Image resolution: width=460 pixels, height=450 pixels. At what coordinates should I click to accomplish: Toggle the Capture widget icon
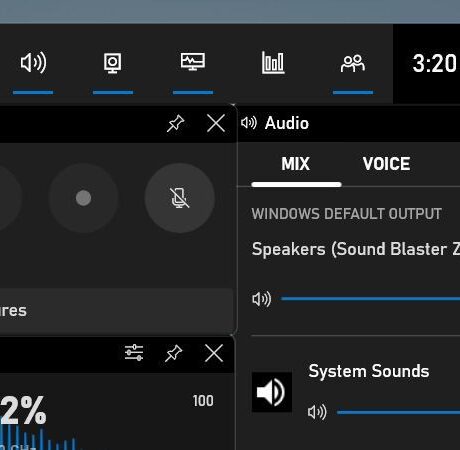(x=113, y=63)
